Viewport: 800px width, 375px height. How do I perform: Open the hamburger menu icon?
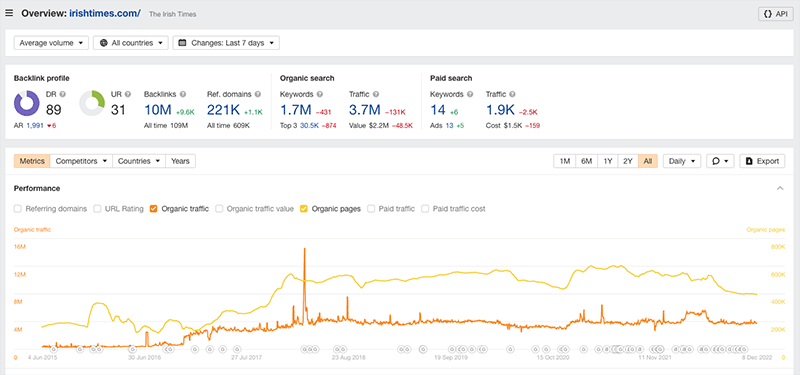pos(9,14)
